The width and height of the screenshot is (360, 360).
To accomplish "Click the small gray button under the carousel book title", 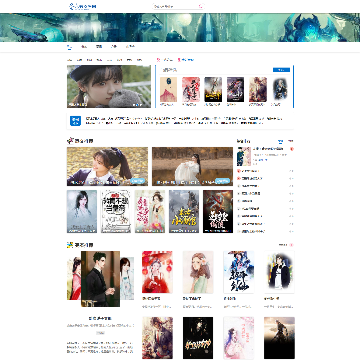I will 100,333.
